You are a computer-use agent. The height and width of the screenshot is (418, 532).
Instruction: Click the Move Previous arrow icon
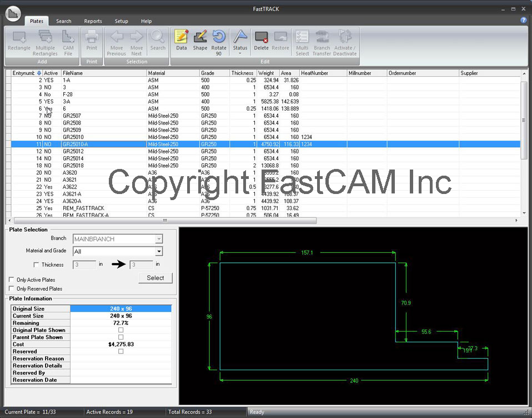coord(117,37)
